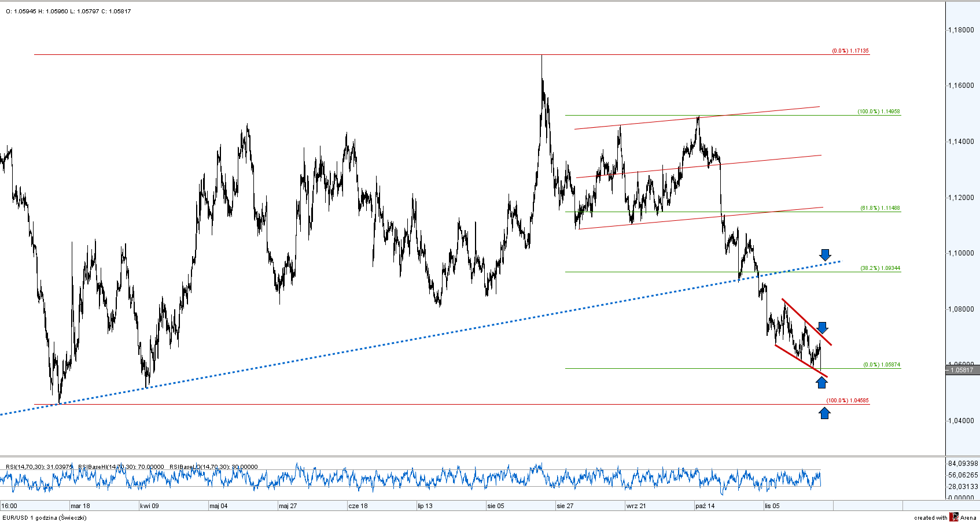The height and width of the screenshot is (522, 980).
Task: Click date axis label 'mar 18'
Action: pyautogui.click(x=80, y=506)
